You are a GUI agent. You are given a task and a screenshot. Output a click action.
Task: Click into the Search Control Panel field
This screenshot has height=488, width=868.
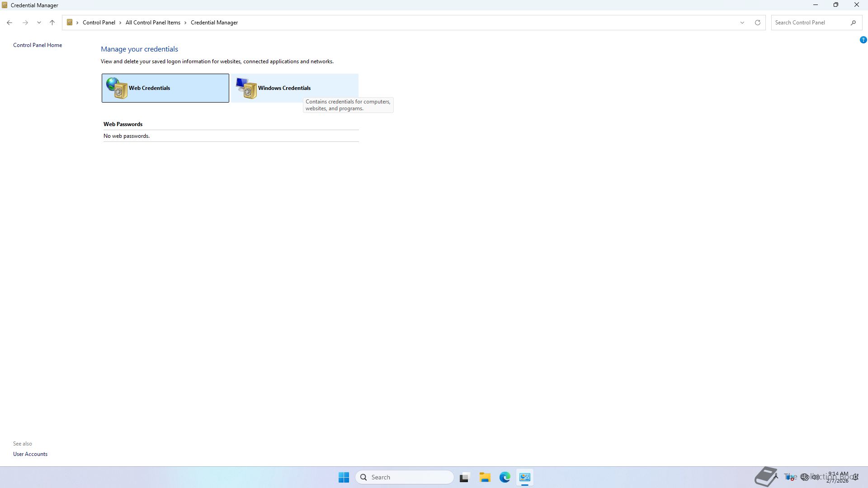coord(809,23)
